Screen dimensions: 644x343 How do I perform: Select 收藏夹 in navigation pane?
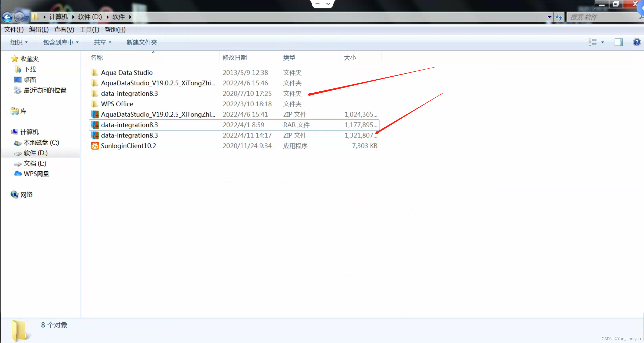pos(29,59)
